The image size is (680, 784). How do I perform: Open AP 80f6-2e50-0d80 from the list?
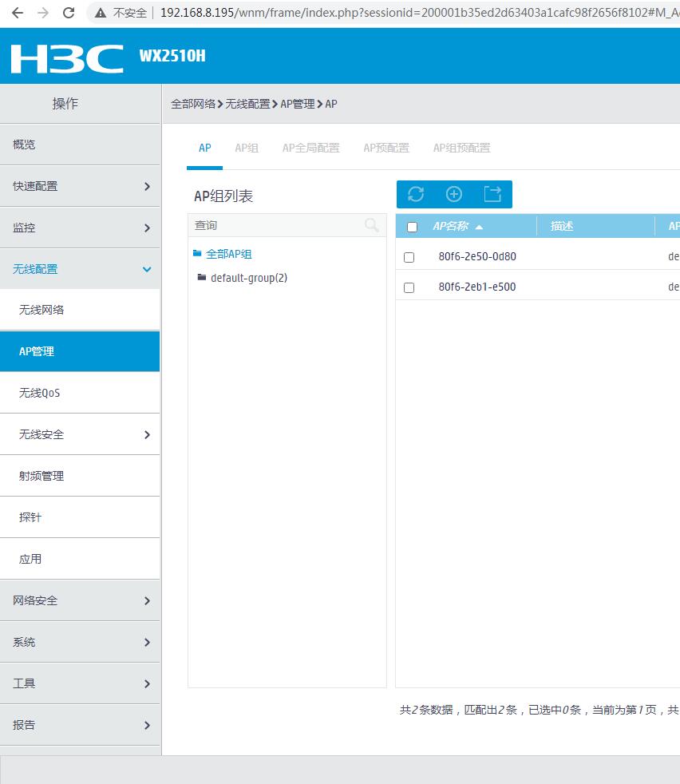click(477, 256)
